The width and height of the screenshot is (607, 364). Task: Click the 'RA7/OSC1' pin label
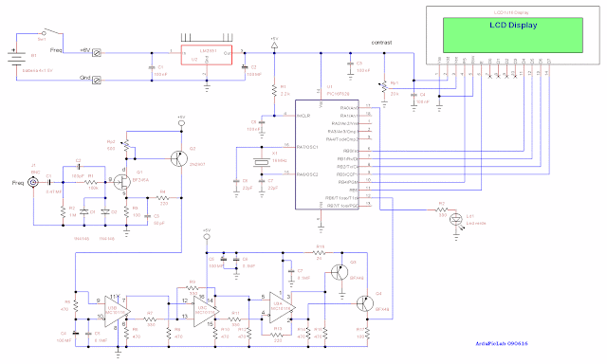pos(307,147)
